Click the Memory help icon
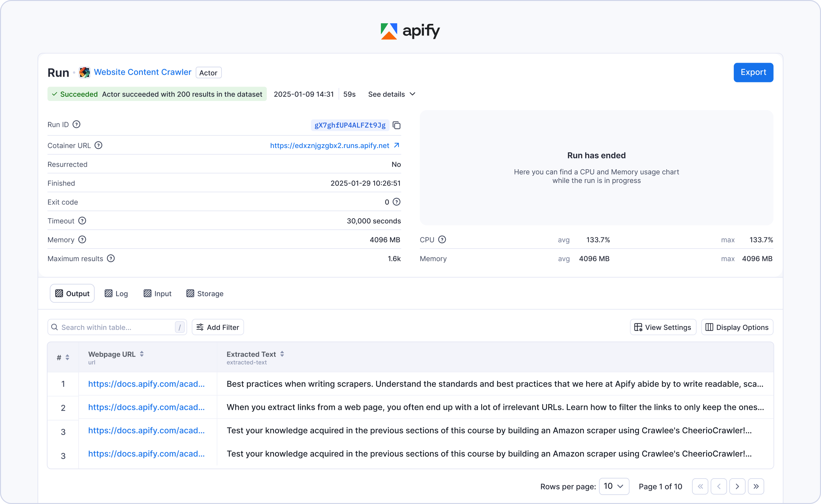Viewport: 821px width, 504px height. [x=82, y=240]
